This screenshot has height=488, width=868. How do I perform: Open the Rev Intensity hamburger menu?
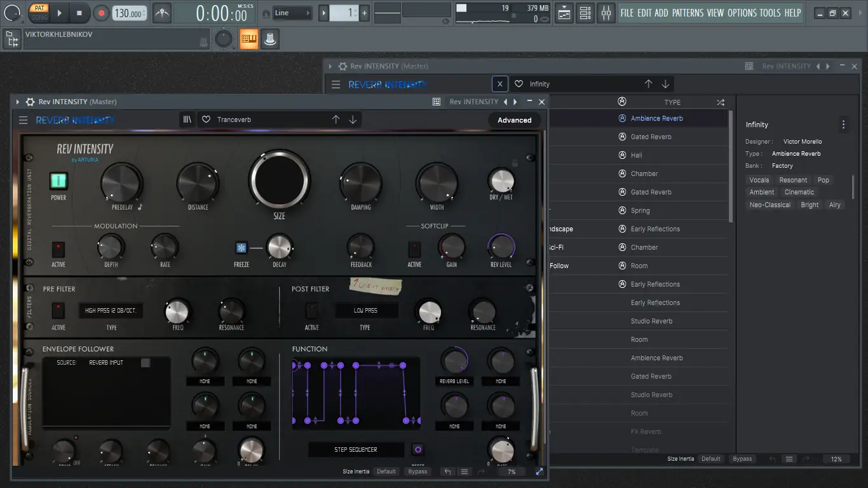click(x=24, y=120)
